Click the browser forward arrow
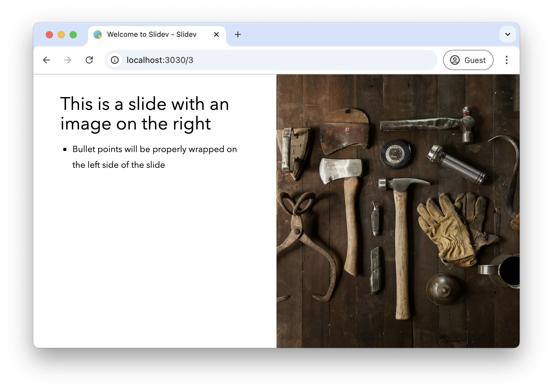Viewport: 553px width, 392px height. point(68,60)
